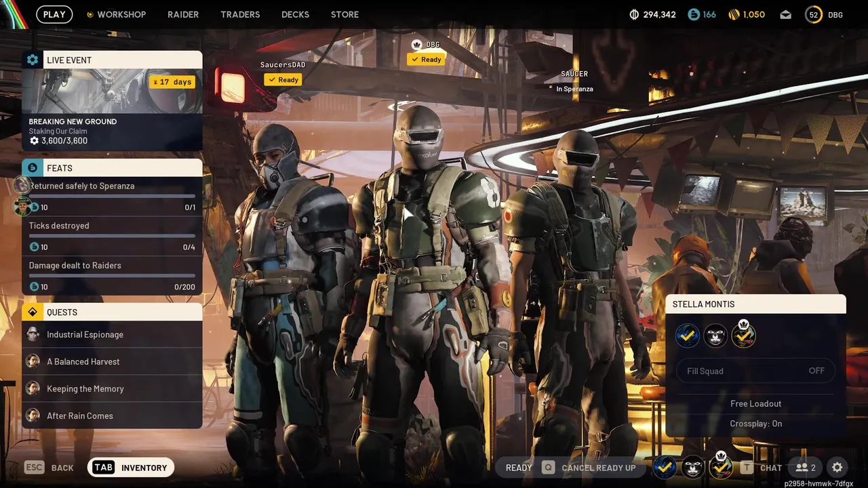The width and height of the screenshot is (868, 488).
Task: Click the Quests diamond header icon
Action: pyautogui.click(x=33, y=312)
